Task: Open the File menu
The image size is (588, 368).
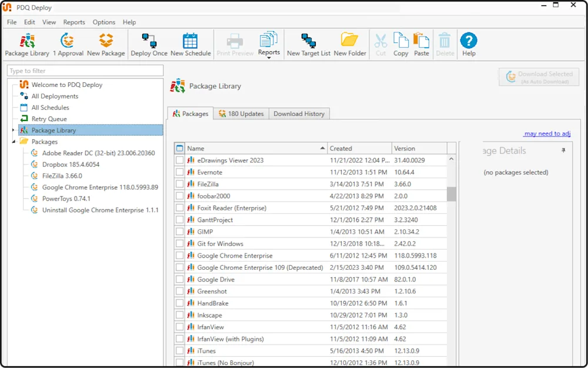Action: (12, 22)
